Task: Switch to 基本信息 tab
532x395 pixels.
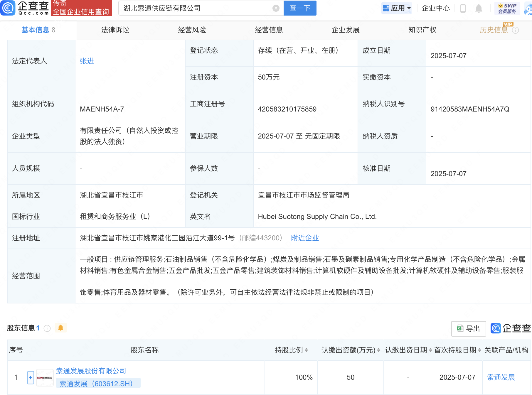Action: 38,30
